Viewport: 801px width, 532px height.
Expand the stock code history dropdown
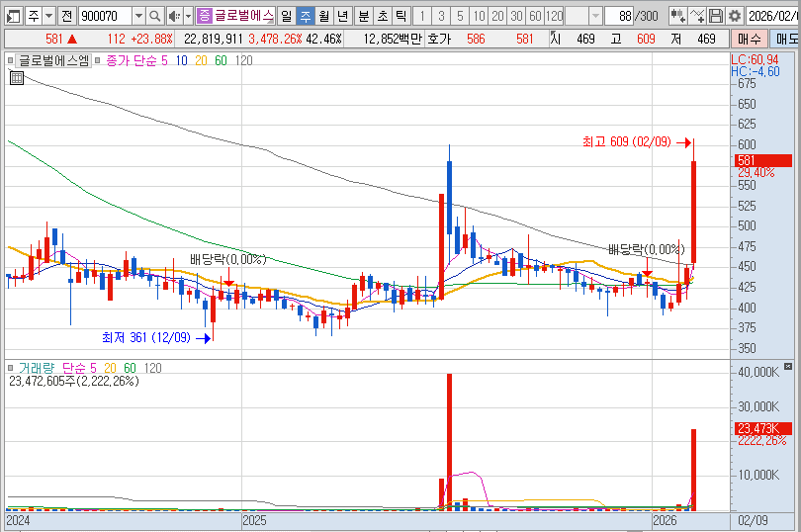point(139,17)
